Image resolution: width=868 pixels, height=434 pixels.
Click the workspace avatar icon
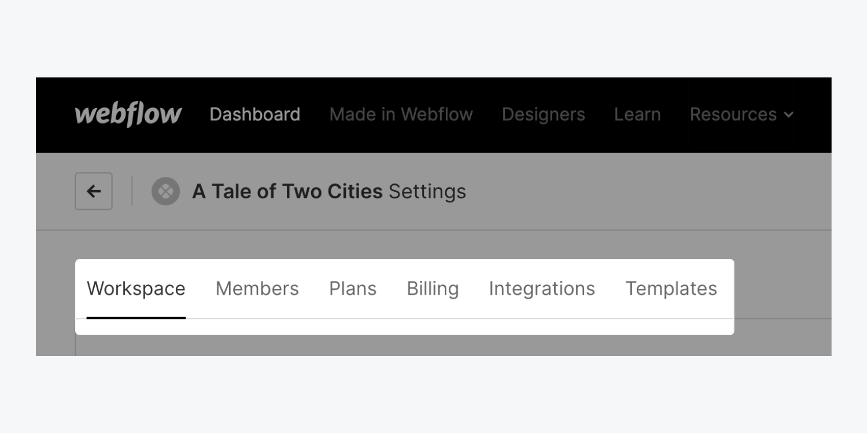click(x=165, y=191)
